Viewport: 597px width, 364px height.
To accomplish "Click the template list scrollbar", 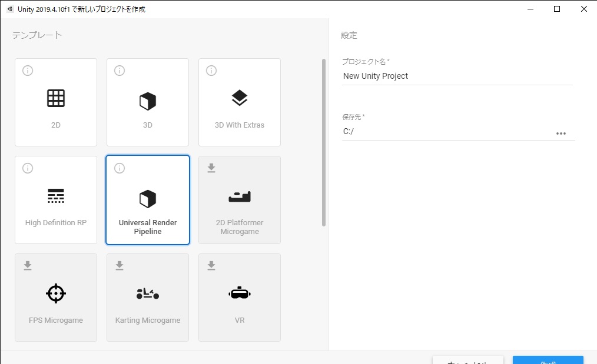I will 324,143.
